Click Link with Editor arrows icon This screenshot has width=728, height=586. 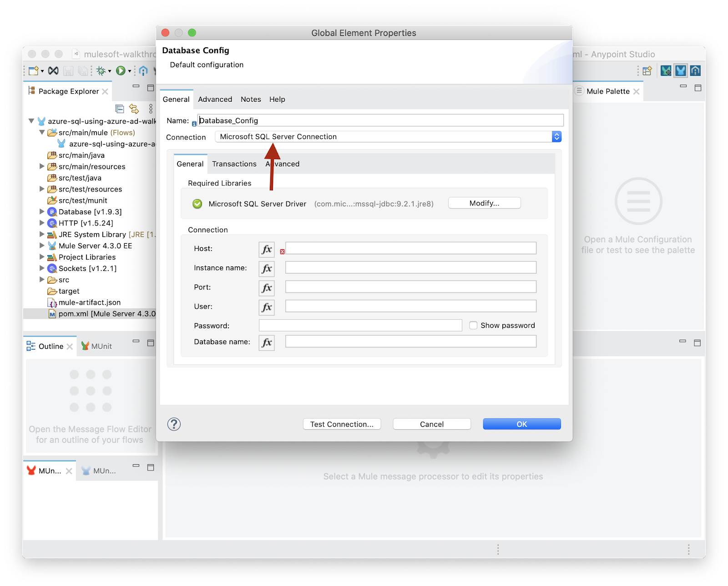[134, 109]
